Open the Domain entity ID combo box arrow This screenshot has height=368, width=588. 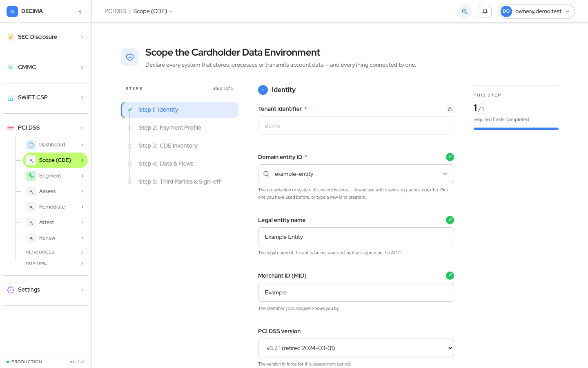pos(445,174)
